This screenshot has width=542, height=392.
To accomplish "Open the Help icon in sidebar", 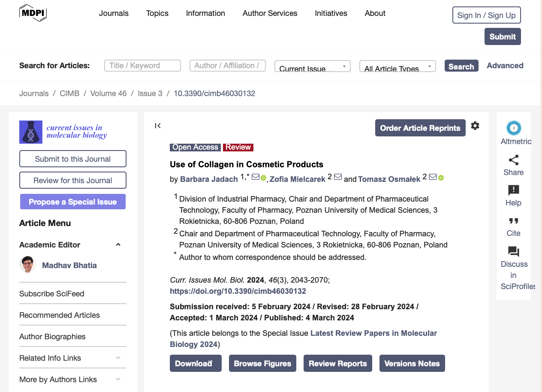I will click(513, 190).
